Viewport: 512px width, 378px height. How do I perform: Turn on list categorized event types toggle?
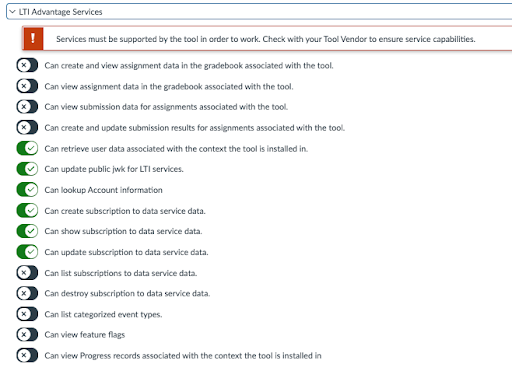pyautogui.click(x=27, y=314)
